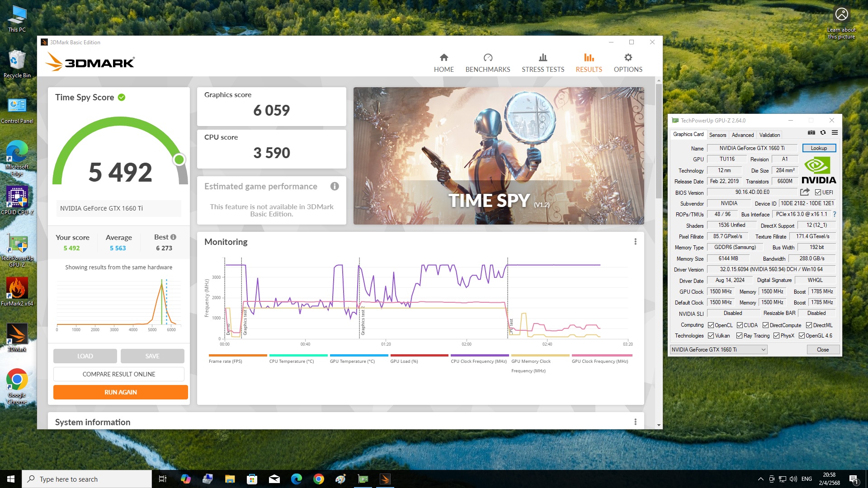Open Microsoft Store from the taskbar
This screenshot has width=868, height=488.
(252, 479)
